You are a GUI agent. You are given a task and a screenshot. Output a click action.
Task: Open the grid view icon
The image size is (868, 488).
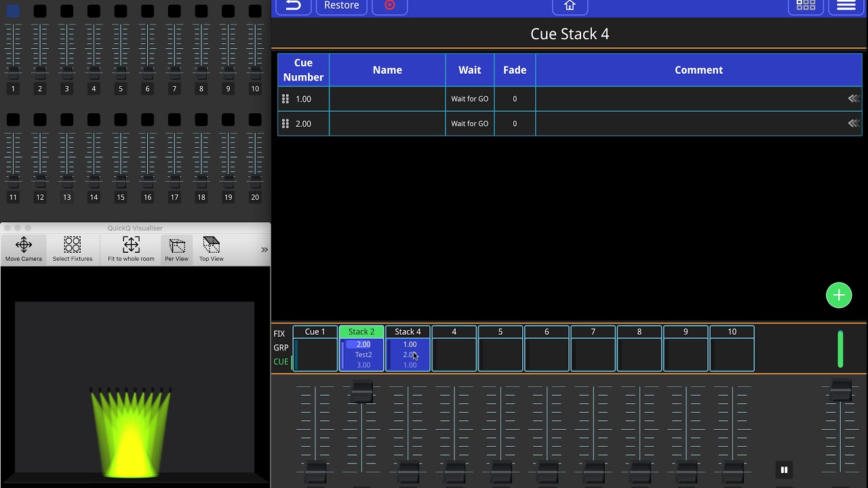[806, 6]
